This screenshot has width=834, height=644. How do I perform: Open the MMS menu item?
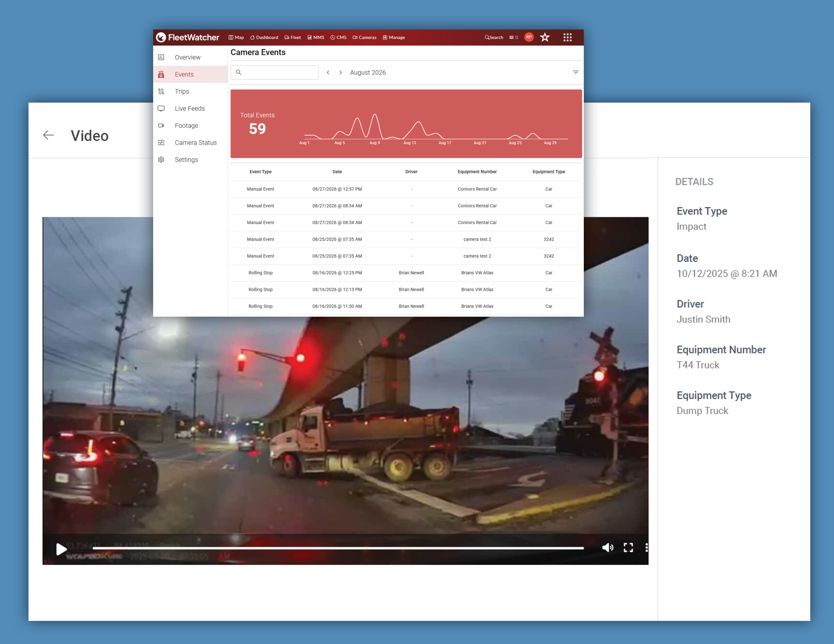coord(316,37)
